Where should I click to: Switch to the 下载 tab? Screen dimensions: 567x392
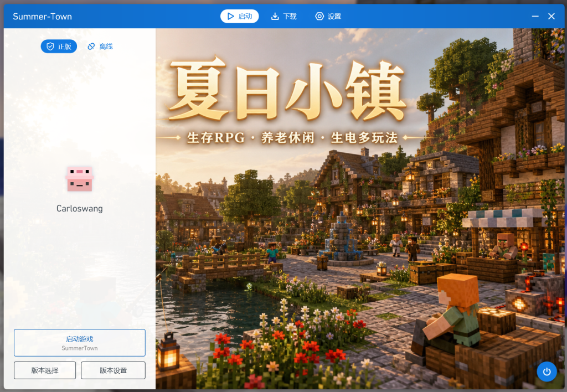click(x=284, y=16)
